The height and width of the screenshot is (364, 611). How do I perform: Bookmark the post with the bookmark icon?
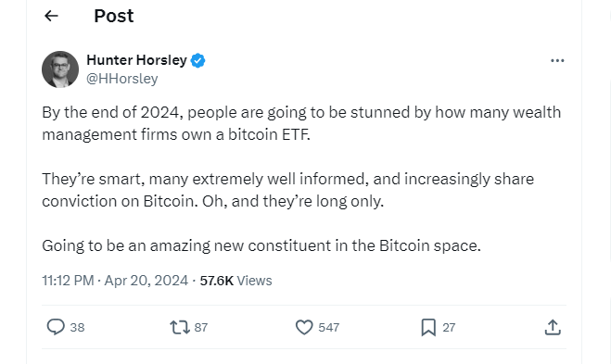pyautogui.click(x=428, y=327)
